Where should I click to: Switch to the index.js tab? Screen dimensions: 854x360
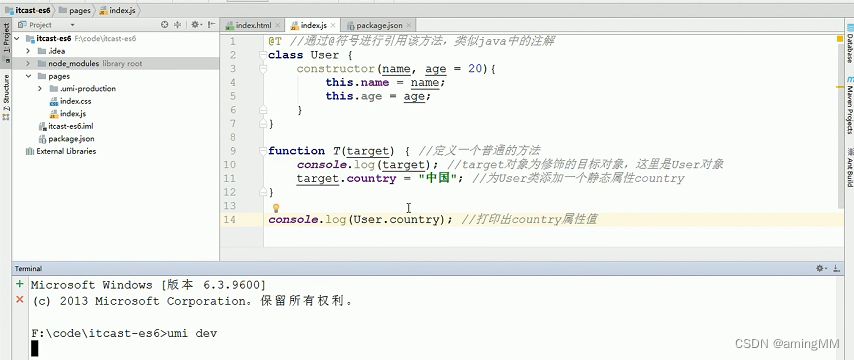pyautogui.click(x=313, y=25)
